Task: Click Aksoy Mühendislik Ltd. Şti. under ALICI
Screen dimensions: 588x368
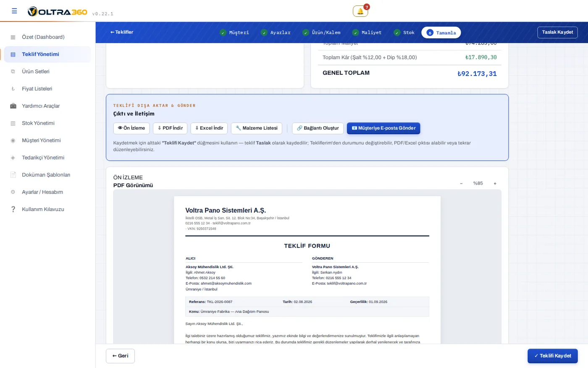Action: point(209,267)
